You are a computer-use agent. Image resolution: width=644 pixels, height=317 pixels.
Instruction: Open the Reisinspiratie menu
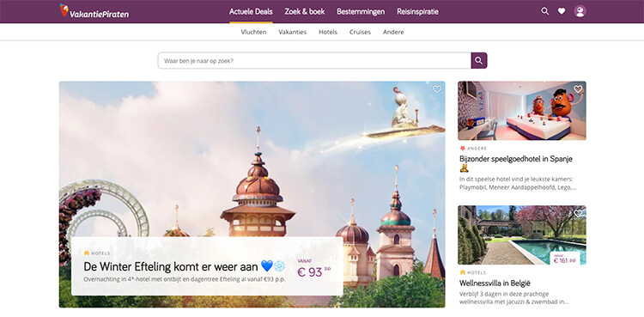[417, 11]
